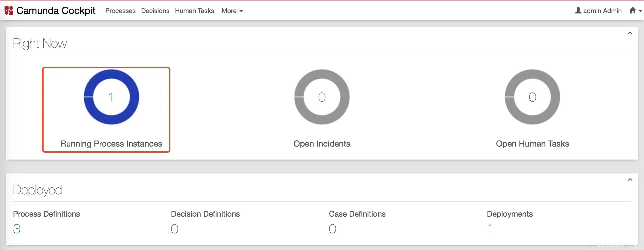Click the user profile icon
644x250 pixels.
click(x=578, y=10)
